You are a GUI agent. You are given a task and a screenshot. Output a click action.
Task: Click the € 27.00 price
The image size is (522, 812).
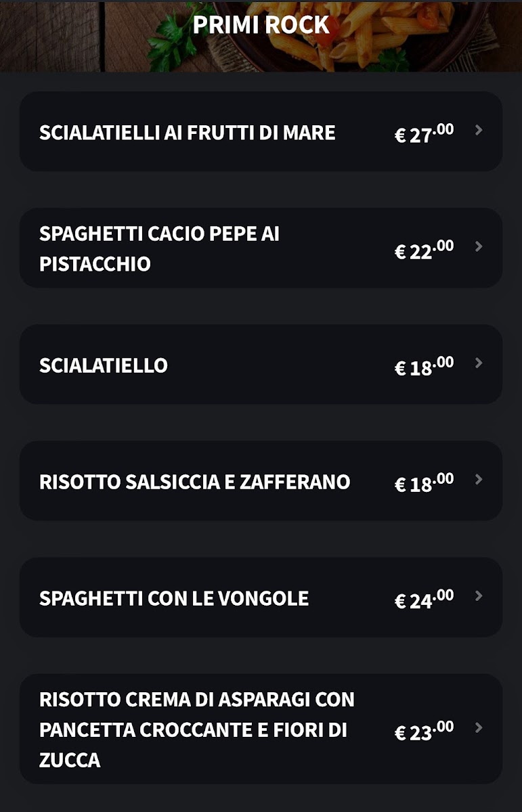tap(424, 133)
